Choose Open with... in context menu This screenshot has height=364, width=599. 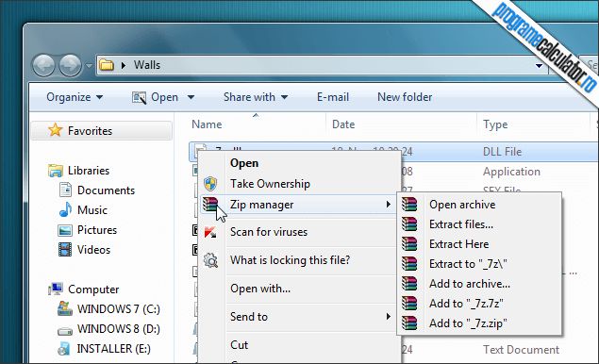point(260,289)
